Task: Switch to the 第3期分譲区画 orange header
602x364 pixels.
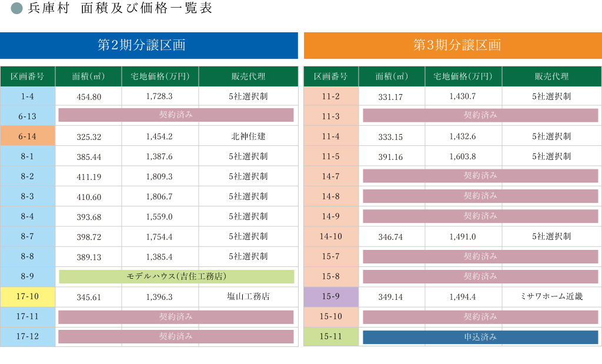Action: [453, 45]
